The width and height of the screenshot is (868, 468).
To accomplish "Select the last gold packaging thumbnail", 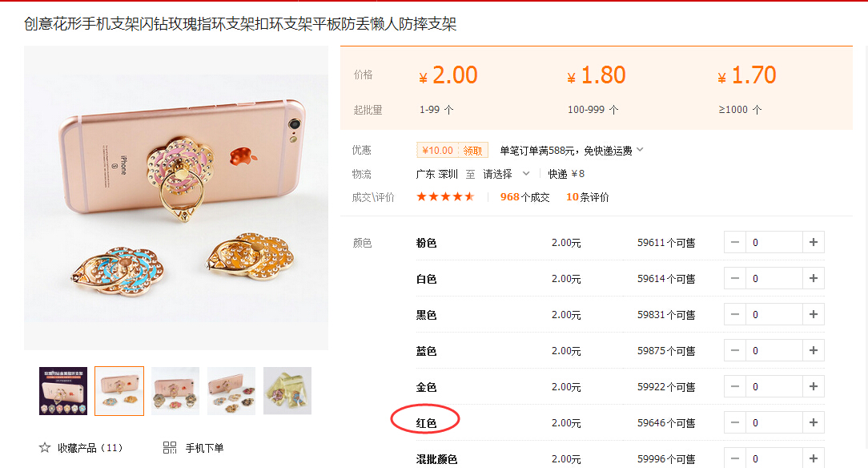I will click(x=287, y=391).
